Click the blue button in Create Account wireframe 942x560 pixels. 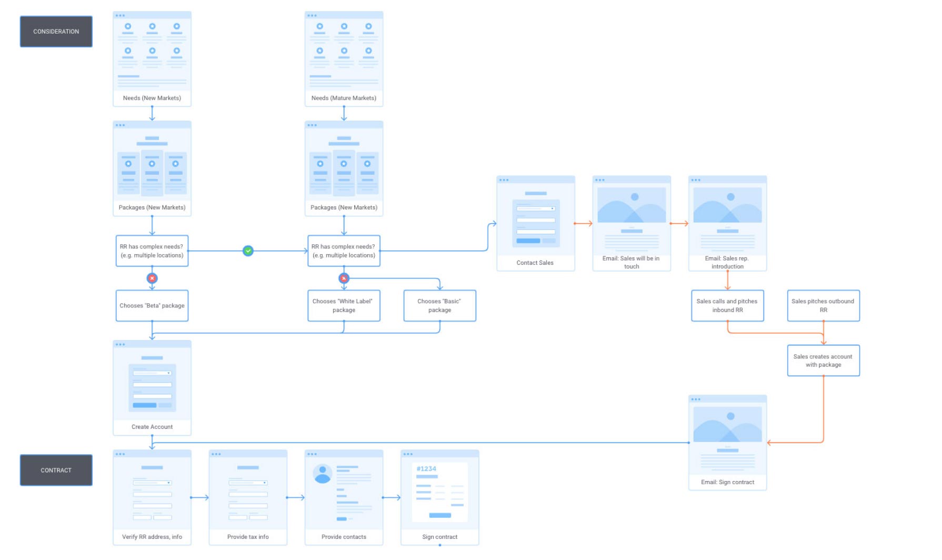click(145, 405)
